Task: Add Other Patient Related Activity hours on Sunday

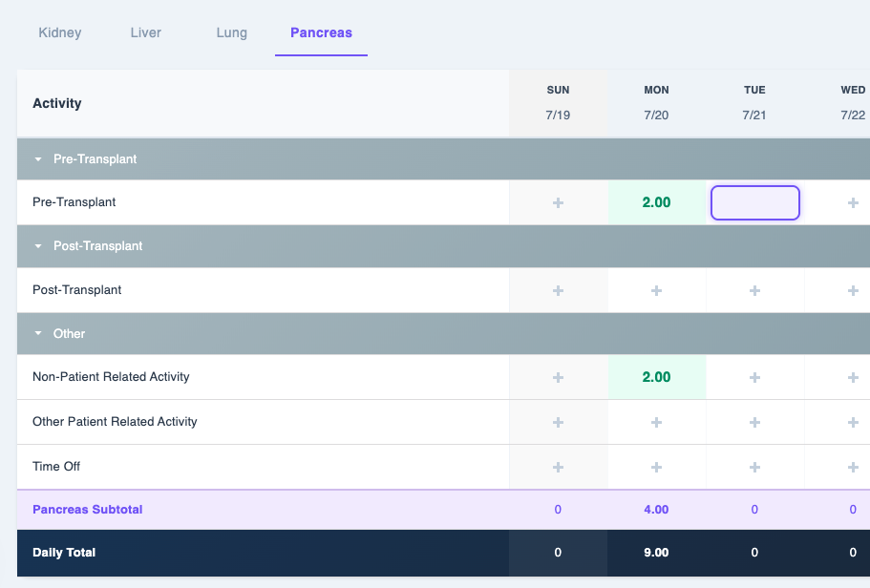Action: [558, 423]
